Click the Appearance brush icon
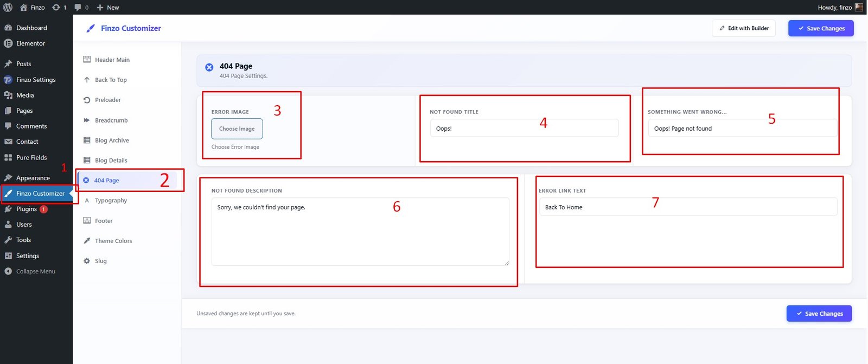This screenshot has width=868, height=364. [8, 178]
